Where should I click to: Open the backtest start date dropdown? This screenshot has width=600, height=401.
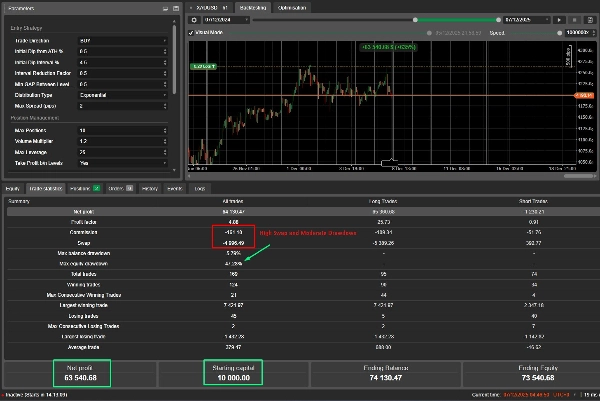pos(226,20)
